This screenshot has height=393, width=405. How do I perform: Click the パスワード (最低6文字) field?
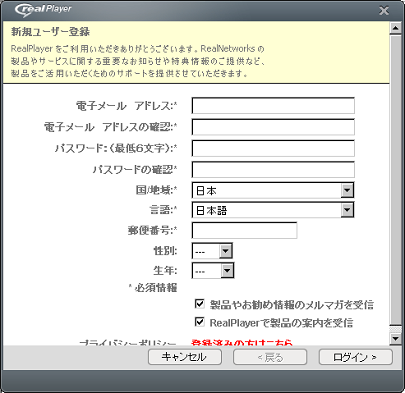[273, 148]
